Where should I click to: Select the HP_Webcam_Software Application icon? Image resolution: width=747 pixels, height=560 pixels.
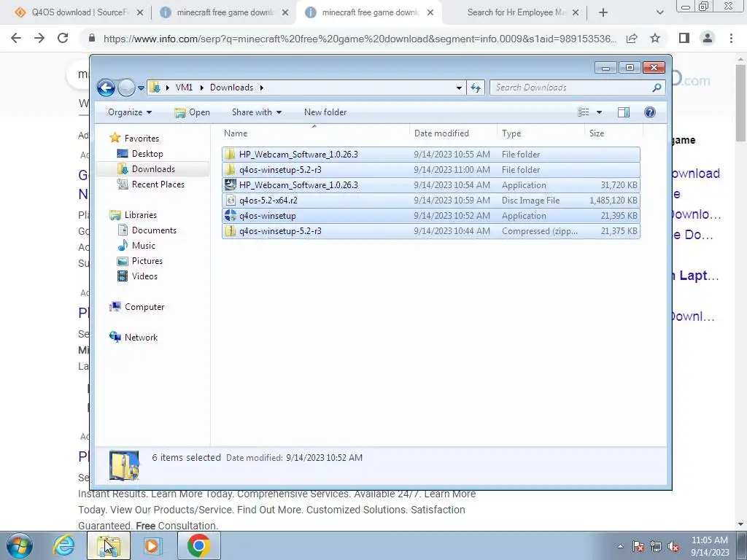tap(231, 184)
